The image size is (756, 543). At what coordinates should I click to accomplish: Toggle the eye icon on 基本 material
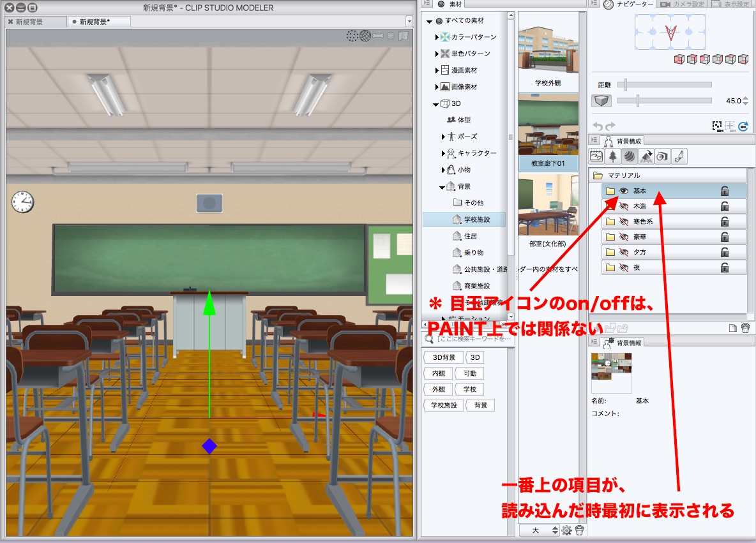click(x=624, y=191)
